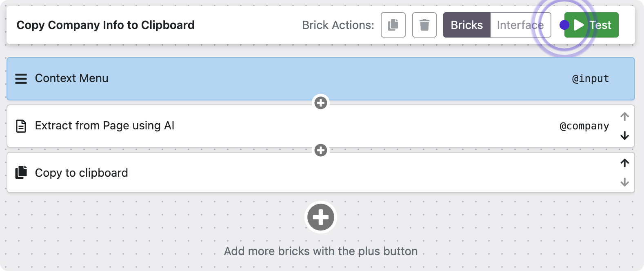Click the document icon of Extract from Page brick
Screen dimensions: 644x271
pos(21,126)
